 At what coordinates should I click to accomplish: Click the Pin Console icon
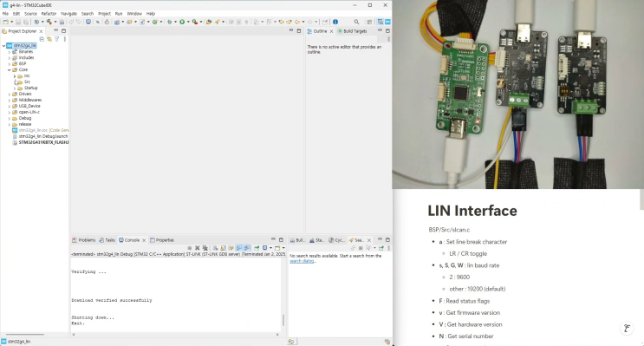257,248
